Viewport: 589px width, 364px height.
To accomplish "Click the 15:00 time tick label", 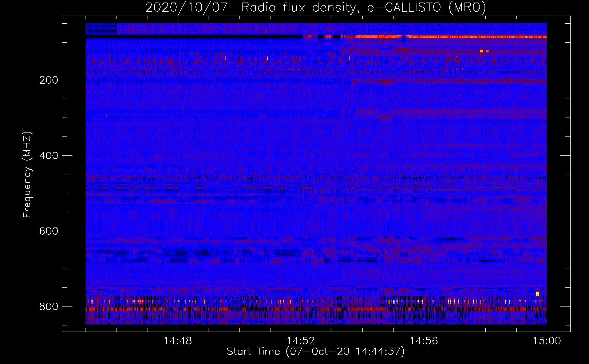I will click(x=547, y=341).
